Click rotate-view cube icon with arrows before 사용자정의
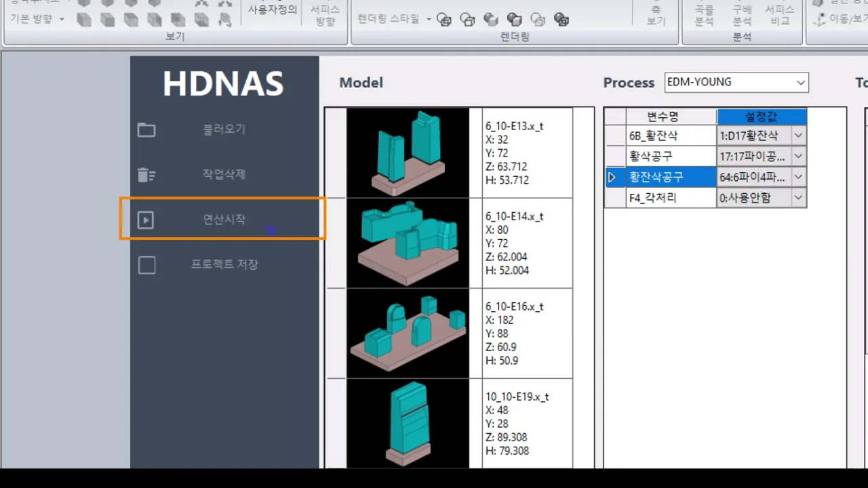Viewport: 868px width, 488px height. tap(225, 20)
